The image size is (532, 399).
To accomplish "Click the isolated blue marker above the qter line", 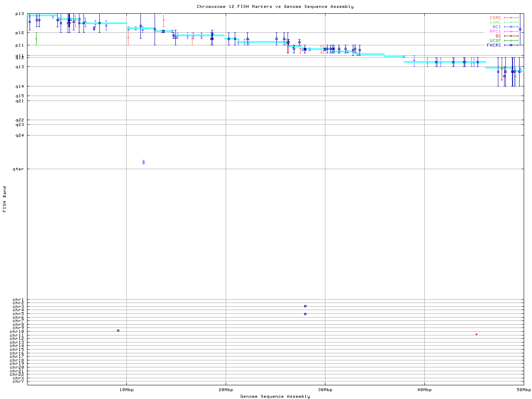I will (x=143, y=162).
